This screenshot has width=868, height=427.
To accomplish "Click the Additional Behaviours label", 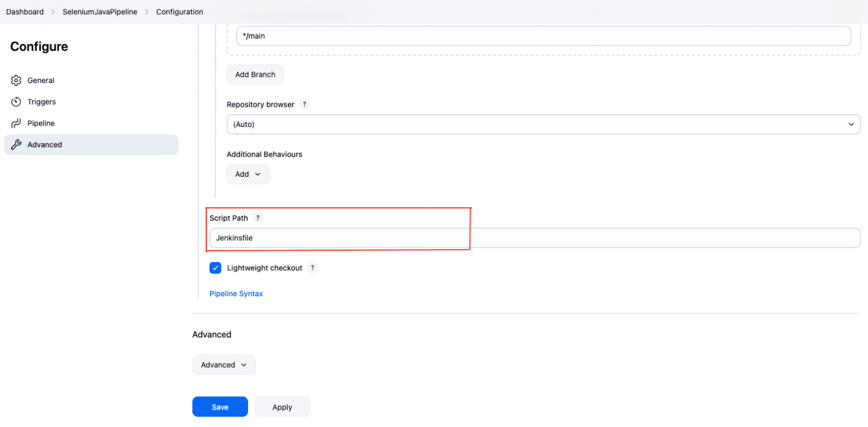I will (x=265, y=154).
